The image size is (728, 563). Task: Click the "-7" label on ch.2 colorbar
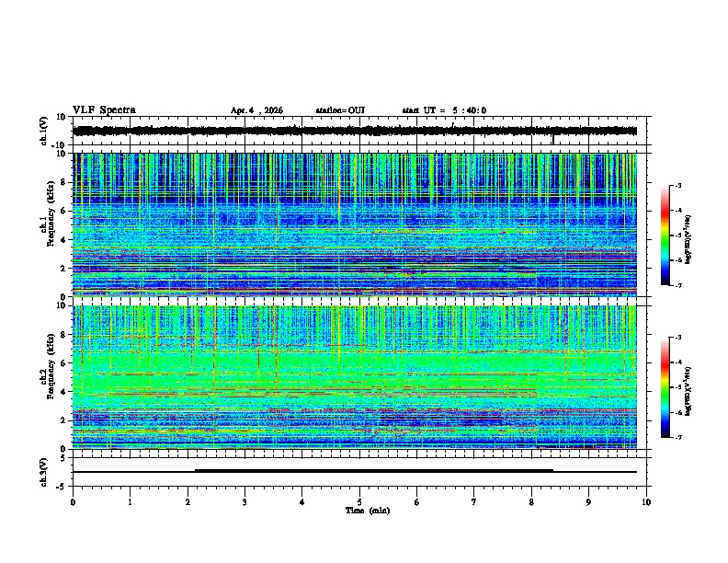pyautogui.click(x=677, y=438)
